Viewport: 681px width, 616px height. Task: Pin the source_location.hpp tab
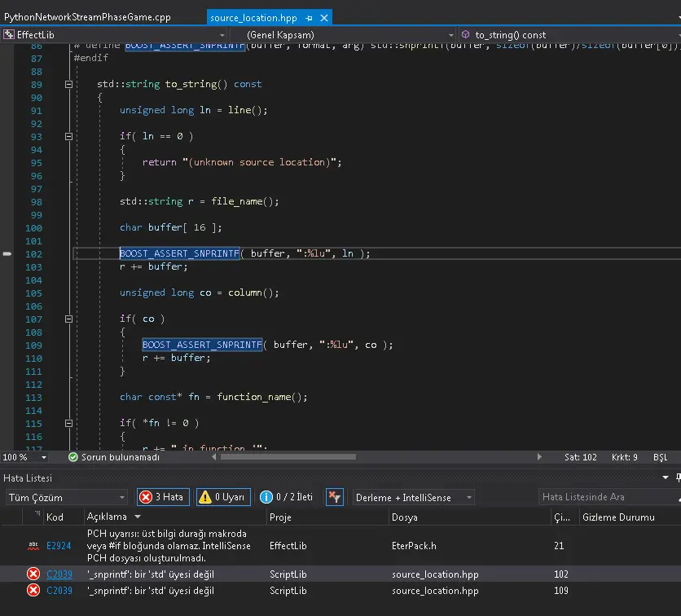(309, 17)
